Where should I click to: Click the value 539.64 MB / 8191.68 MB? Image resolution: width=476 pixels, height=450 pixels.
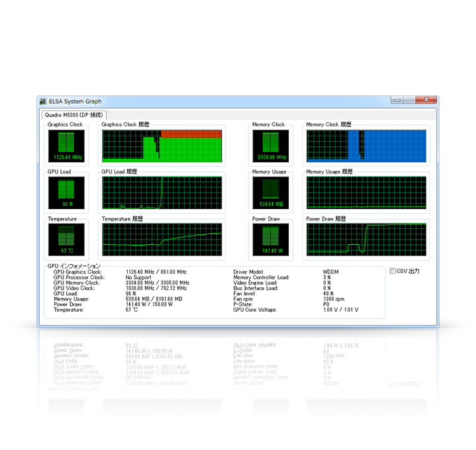[x=154, y=299]
